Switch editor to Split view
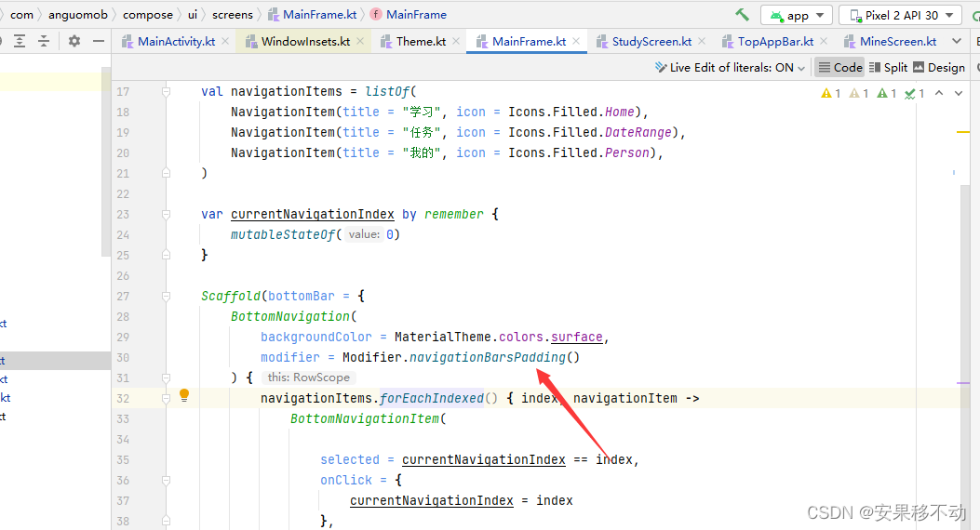 pyautogui.click(x=888, y=68)
